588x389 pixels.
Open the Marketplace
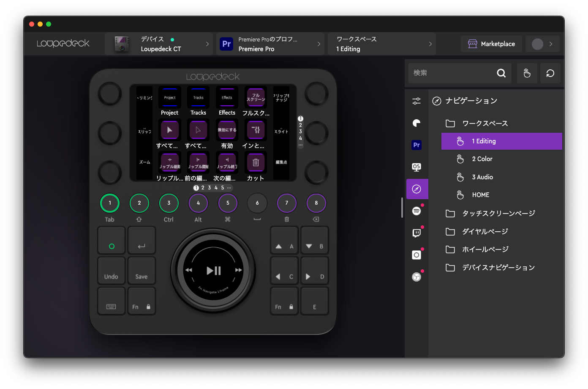pyautogui.click(x=492, y=44)
